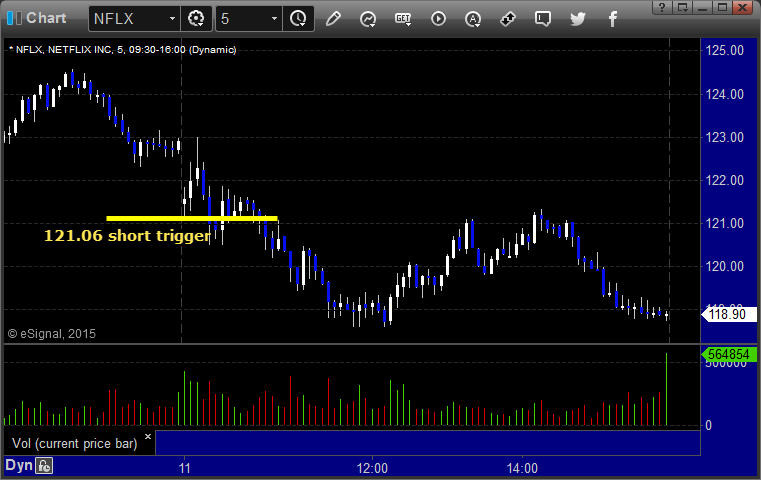Click the NFLX, NETFLIX INC chart header text

[x=122, y=50]
